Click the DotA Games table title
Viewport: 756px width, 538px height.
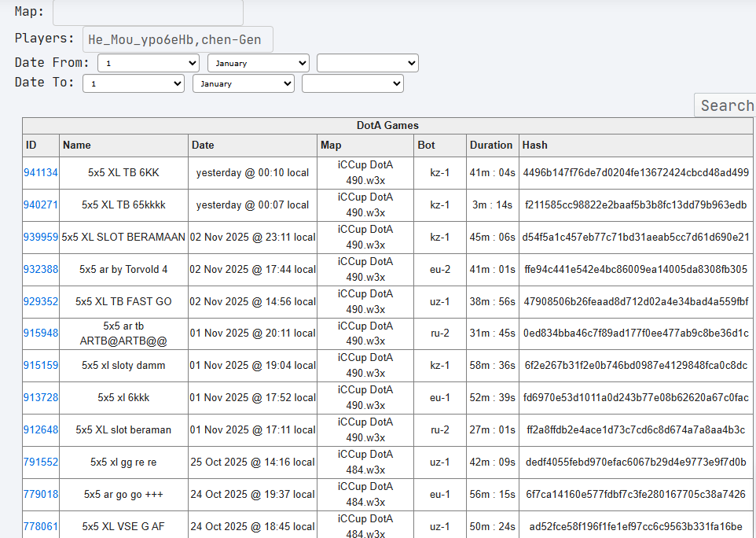tap(387, 125)
